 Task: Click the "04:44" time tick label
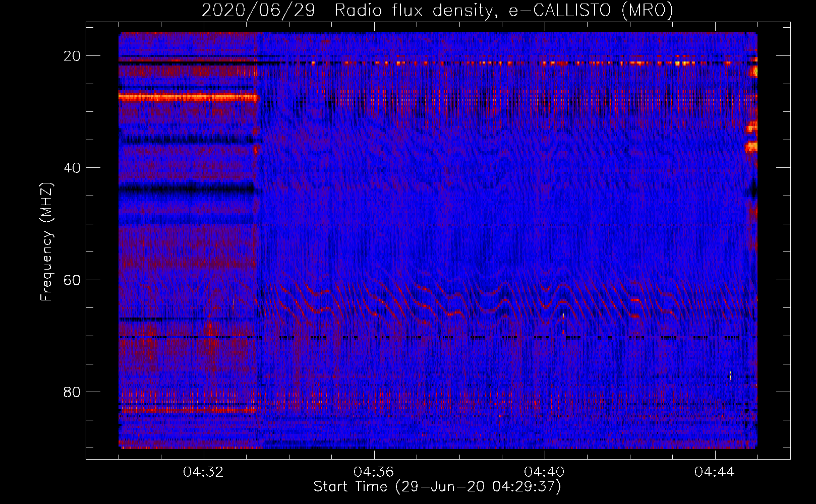click(x=715, y=472)
